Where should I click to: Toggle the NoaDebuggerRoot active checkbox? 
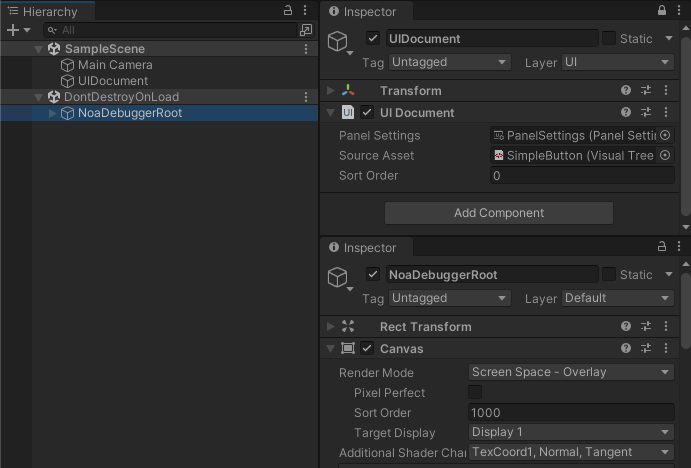coord(373,274)
